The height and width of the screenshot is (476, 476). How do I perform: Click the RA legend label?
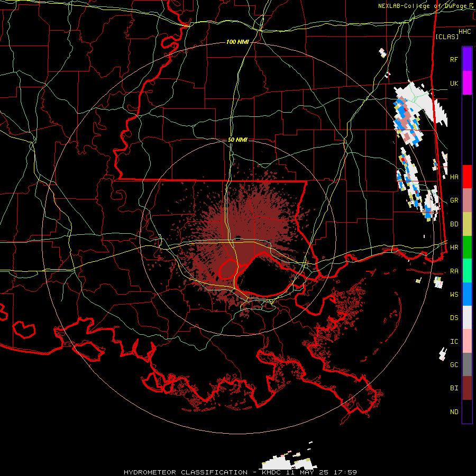click(454, 271)
